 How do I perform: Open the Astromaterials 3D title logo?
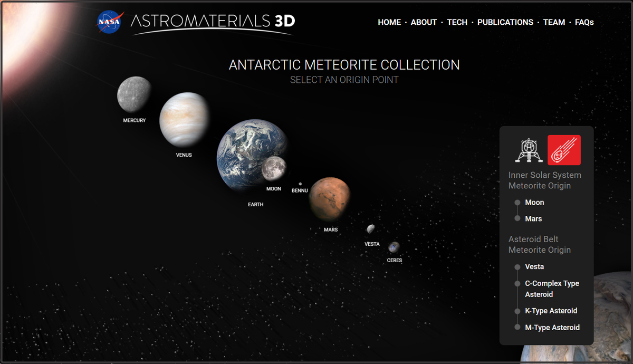coord(213,23)
